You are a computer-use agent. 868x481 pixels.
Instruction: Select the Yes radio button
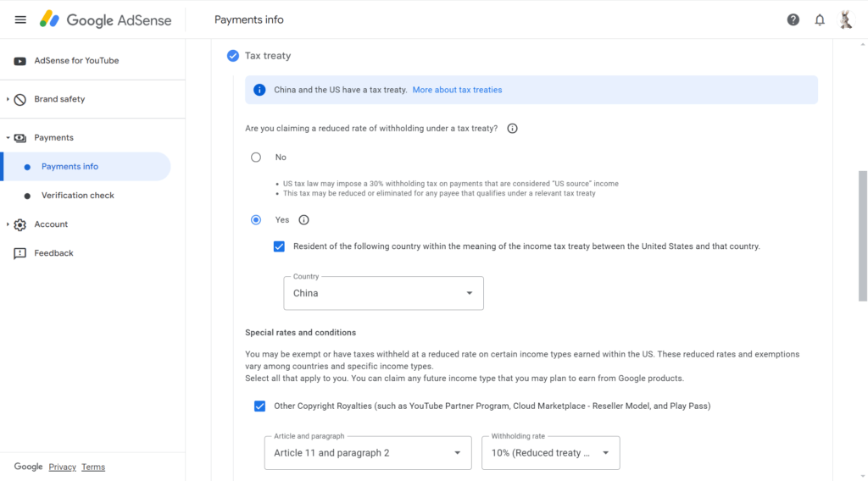[256, 220]
